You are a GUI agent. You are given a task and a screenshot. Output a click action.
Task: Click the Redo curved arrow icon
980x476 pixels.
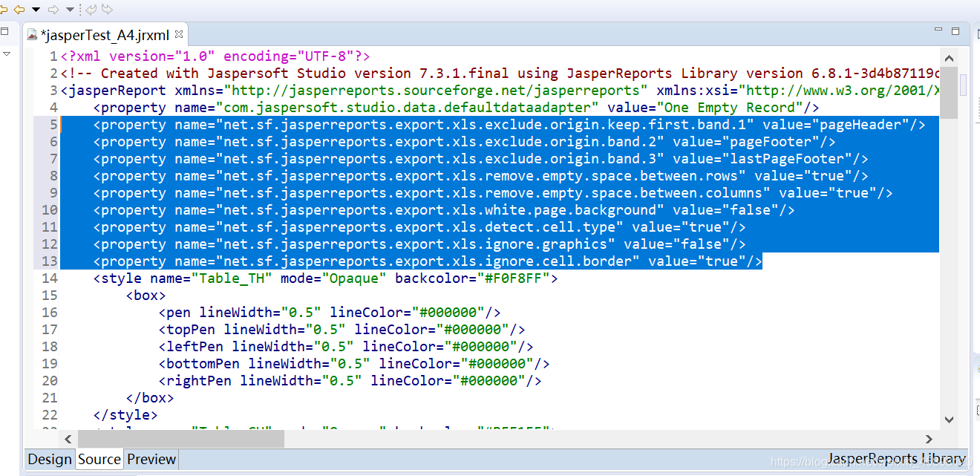(108, 10)
